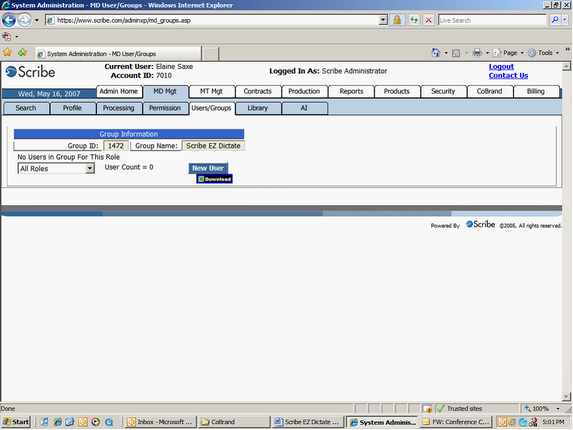Click the Refresh page icon
The width and height of the screenshot is (573, 430).
414,20
